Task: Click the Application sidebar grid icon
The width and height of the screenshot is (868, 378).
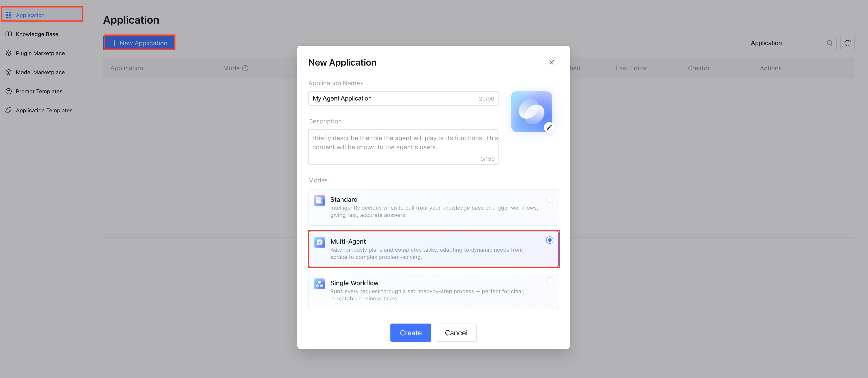Action: pos(9,15)
